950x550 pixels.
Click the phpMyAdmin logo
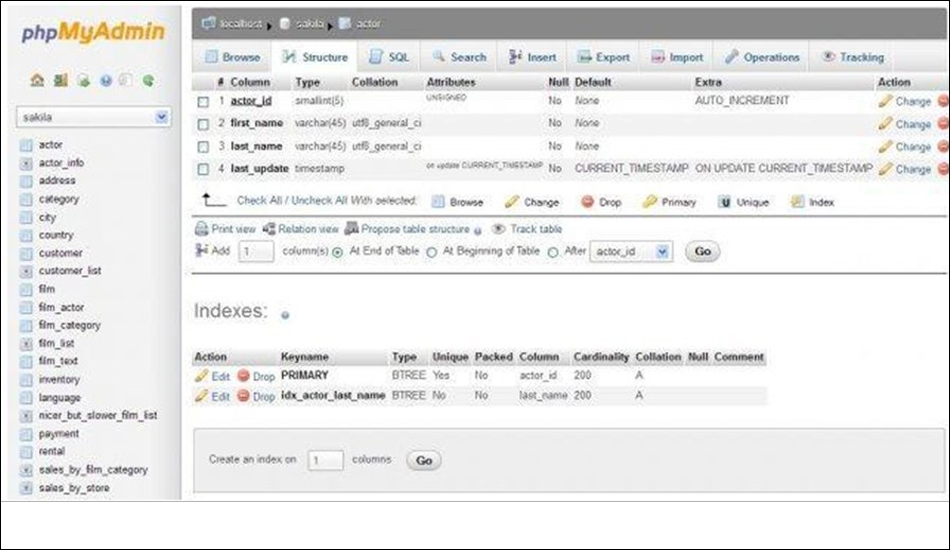click(93, 32)
